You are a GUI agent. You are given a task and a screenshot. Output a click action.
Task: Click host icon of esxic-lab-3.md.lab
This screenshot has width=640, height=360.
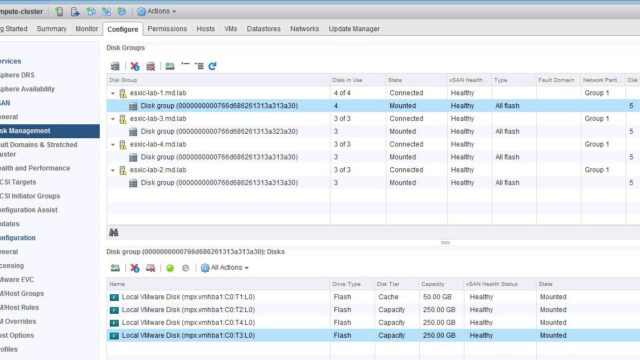click(122, 119)
